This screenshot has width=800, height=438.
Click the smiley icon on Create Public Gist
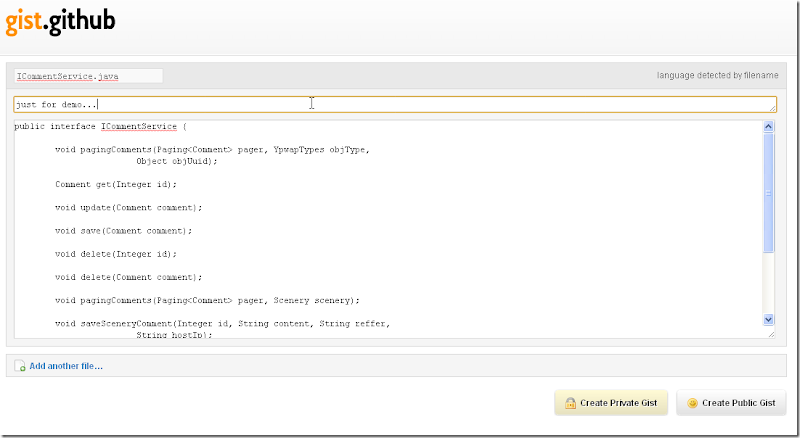pos(692,403)
